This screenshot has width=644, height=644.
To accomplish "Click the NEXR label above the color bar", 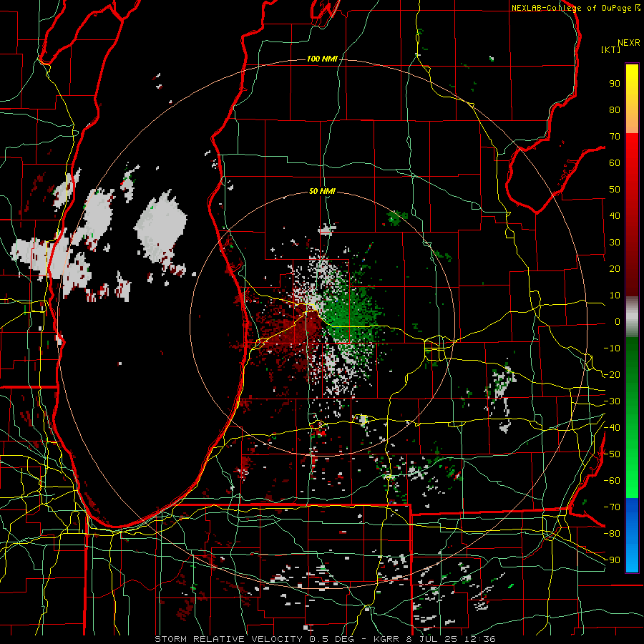I will click(629, 43).
